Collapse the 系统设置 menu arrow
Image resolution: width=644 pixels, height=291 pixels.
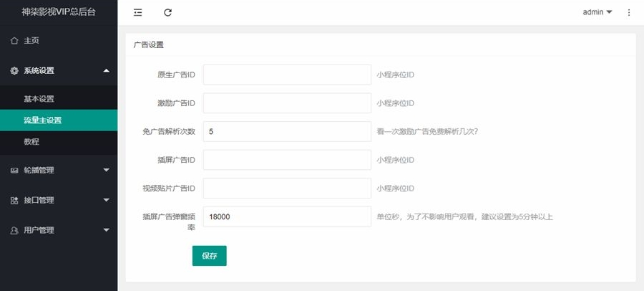tap(106, 70)
